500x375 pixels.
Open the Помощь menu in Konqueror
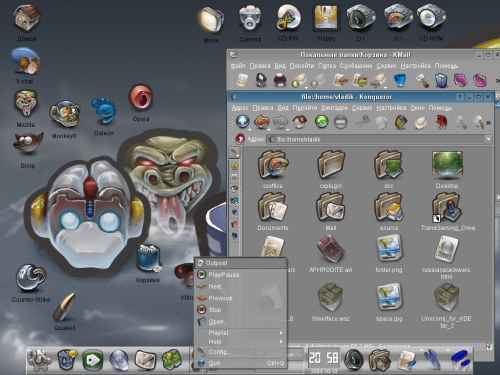point(440,108)
